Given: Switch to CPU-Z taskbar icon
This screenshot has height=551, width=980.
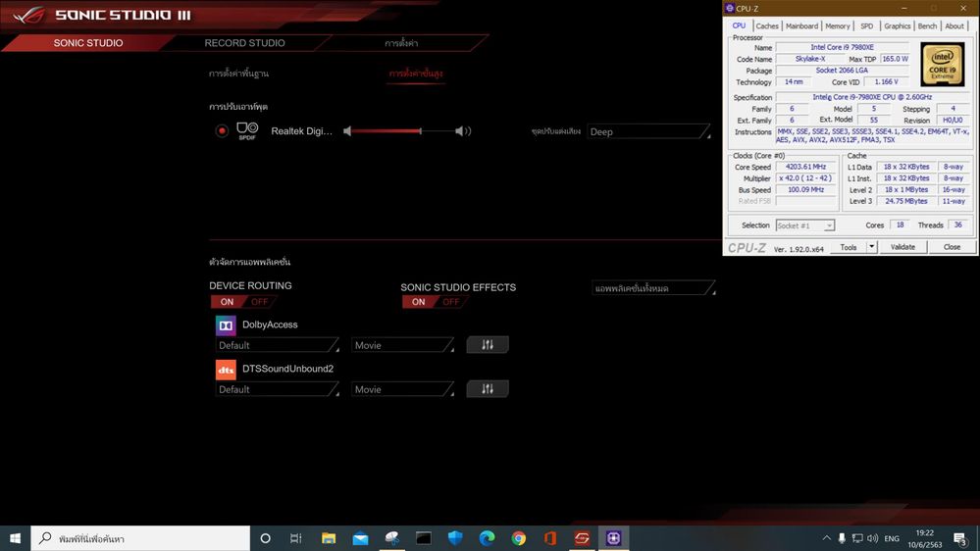Looking at the screenshot, I should click(x=613, y=538).
